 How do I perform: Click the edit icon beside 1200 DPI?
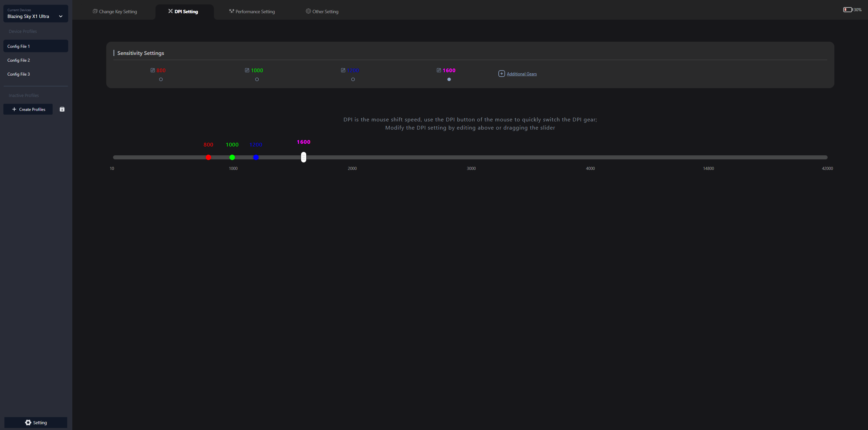point(343,70)
